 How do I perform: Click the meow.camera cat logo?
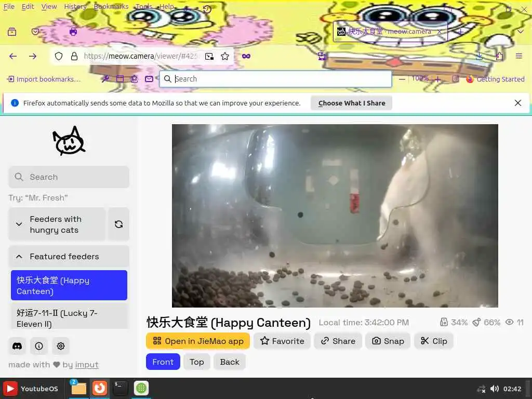[x=69, y=141]
